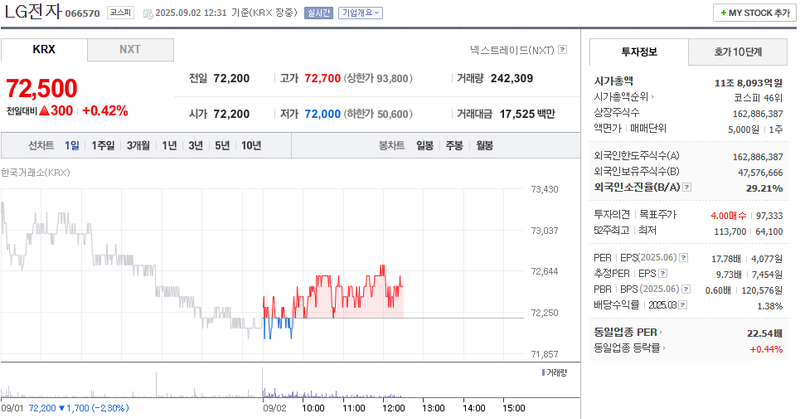Click the 고가 value 72,700
This screenshot has height=419, width=800.
point(322,79)
